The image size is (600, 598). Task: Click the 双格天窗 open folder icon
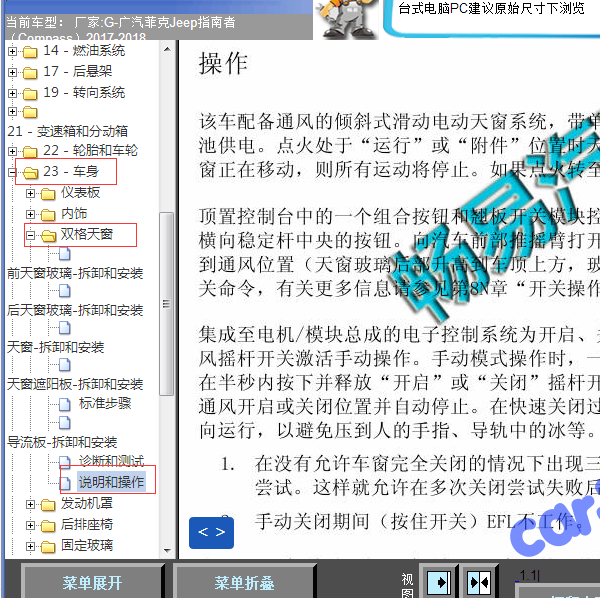(x=48, y=236)
